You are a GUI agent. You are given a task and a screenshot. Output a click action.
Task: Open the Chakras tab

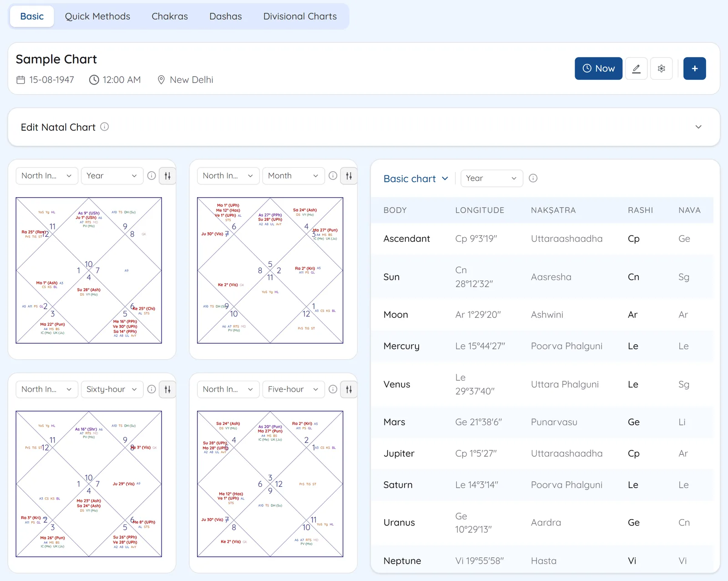[170, 16]
